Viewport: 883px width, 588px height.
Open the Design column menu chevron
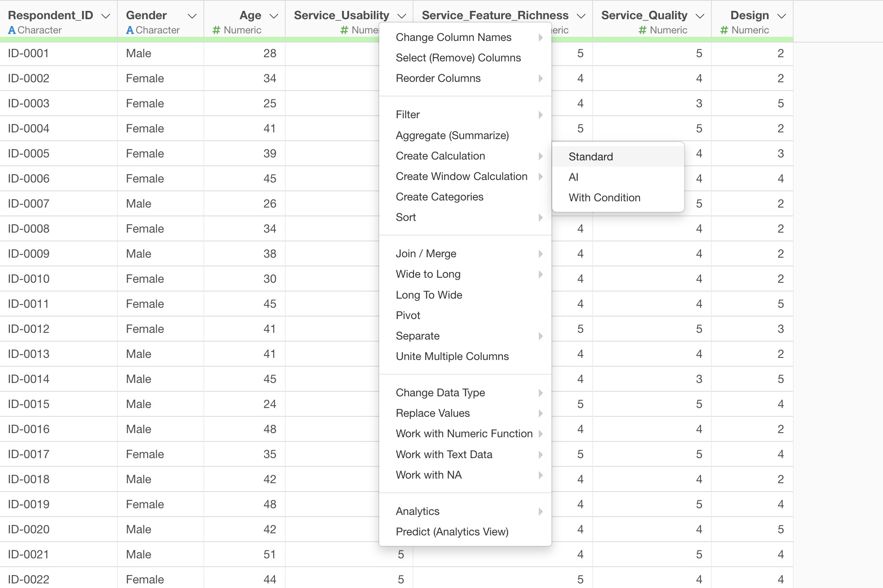click(x=782, y=16)
